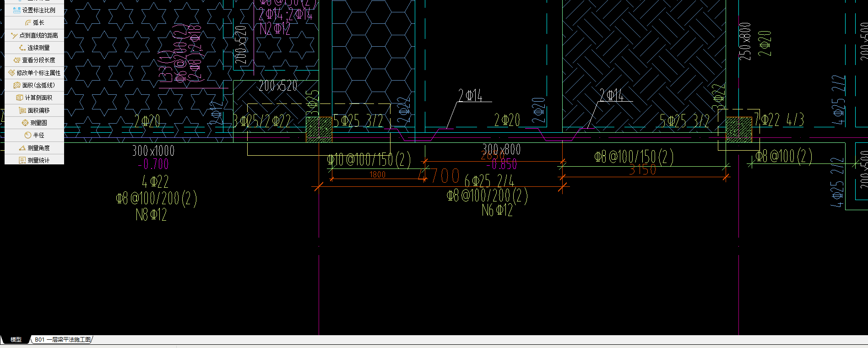This screenshot has width=868, height=348.
Task: Pick the 面积偏移 area offset tool
Action: pyautogui.click(x=34, y=110)
